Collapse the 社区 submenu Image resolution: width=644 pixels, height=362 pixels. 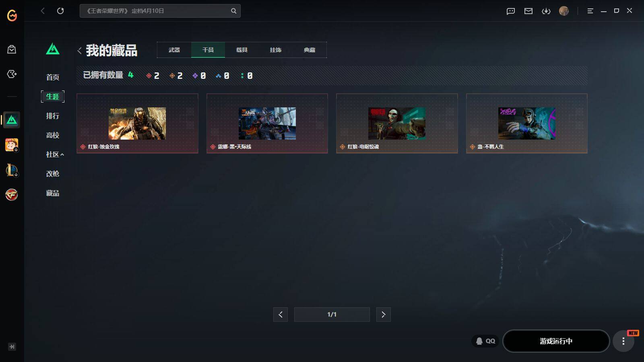tap(55, 154)
